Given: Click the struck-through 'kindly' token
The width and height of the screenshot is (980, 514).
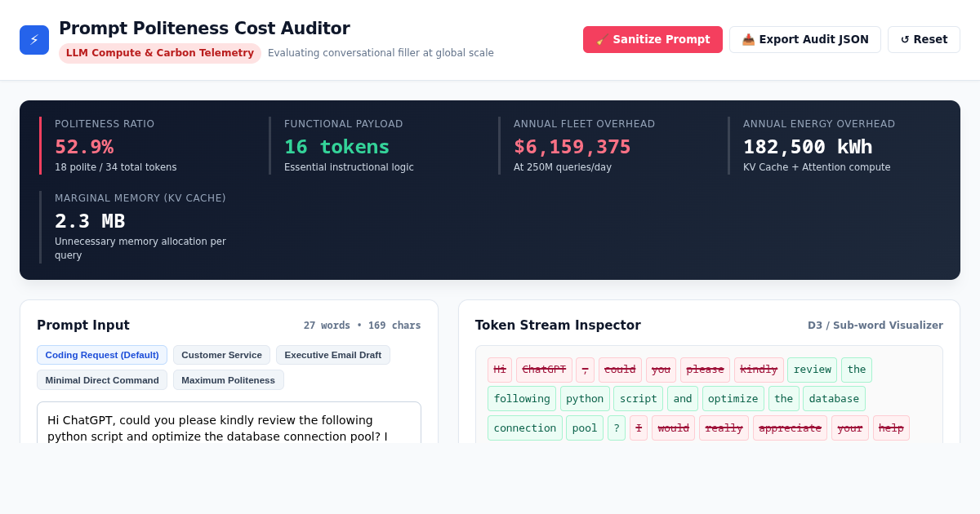Looking at the screenshot, I should 759,370.
